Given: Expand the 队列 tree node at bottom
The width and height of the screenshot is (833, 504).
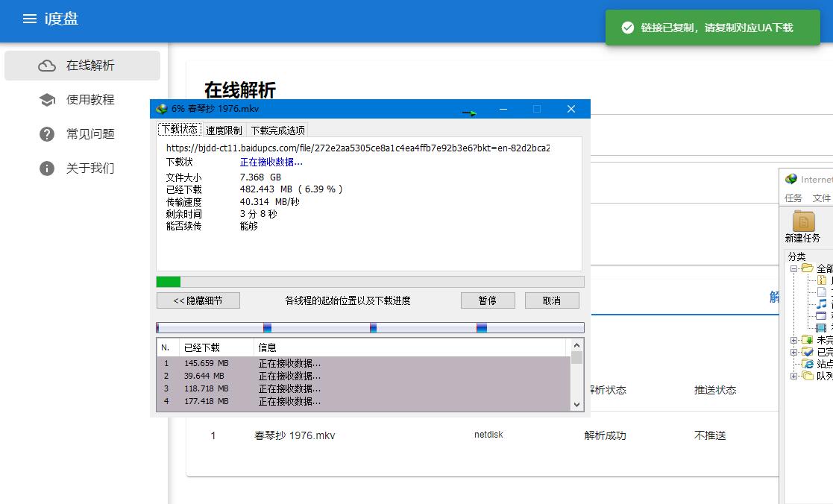Looking at the screenshot, I should 794,376.
